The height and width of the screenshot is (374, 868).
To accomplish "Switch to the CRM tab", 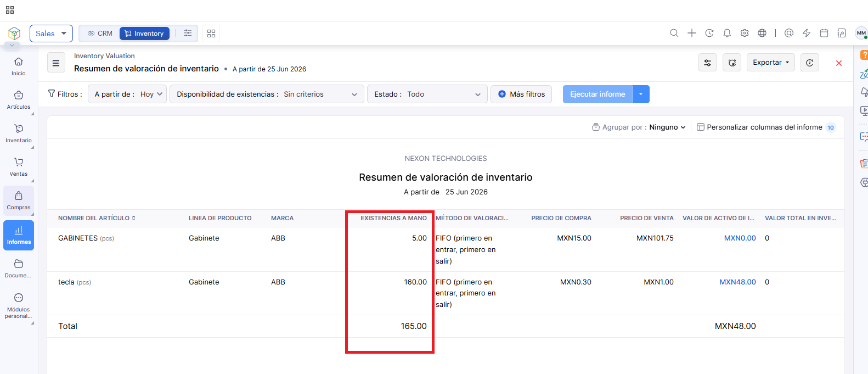I will pyautogui.click(x=99, y=34).
